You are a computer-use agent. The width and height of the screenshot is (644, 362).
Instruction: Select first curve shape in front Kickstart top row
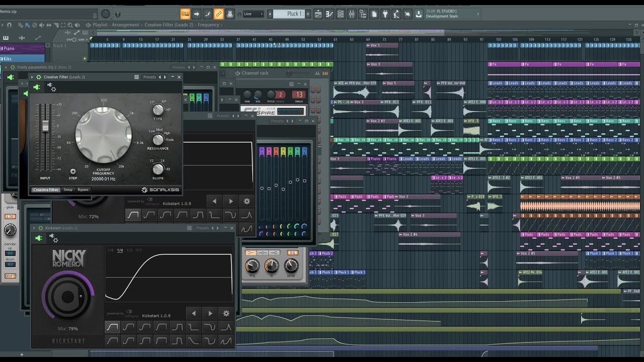click(112, 327)
